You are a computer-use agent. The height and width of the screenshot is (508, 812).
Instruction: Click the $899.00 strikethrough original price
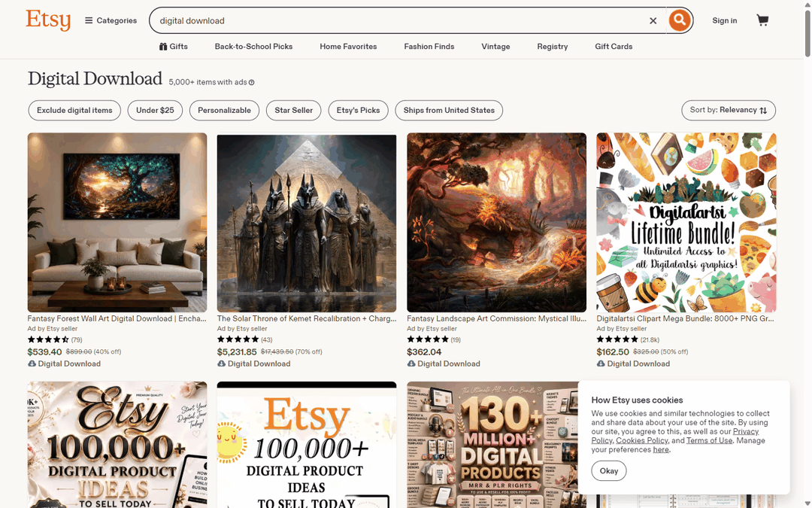(79, 352)
